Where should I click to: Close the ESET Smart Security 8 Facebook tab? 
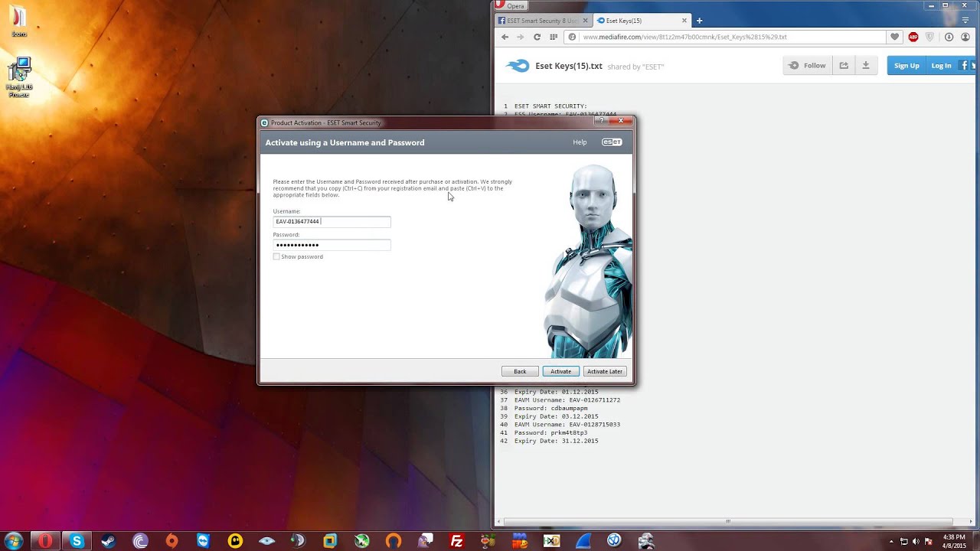point(586,21)
